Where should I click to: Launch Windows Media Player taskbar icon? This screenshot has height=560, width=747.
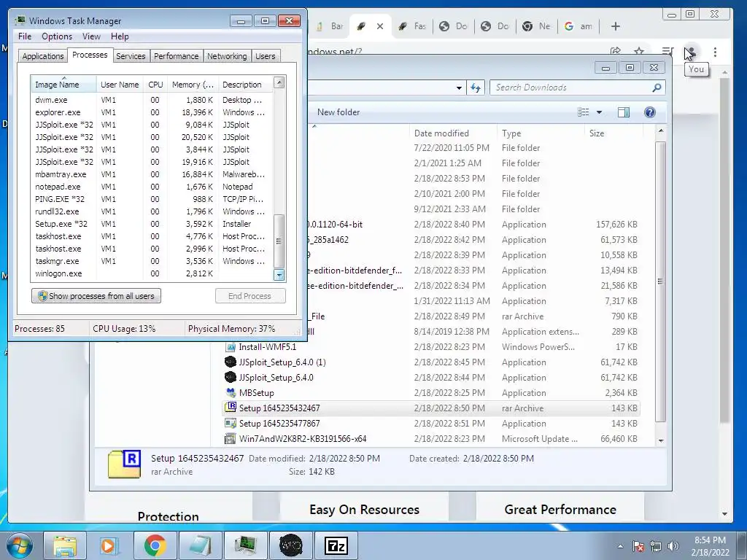(109, 545)
